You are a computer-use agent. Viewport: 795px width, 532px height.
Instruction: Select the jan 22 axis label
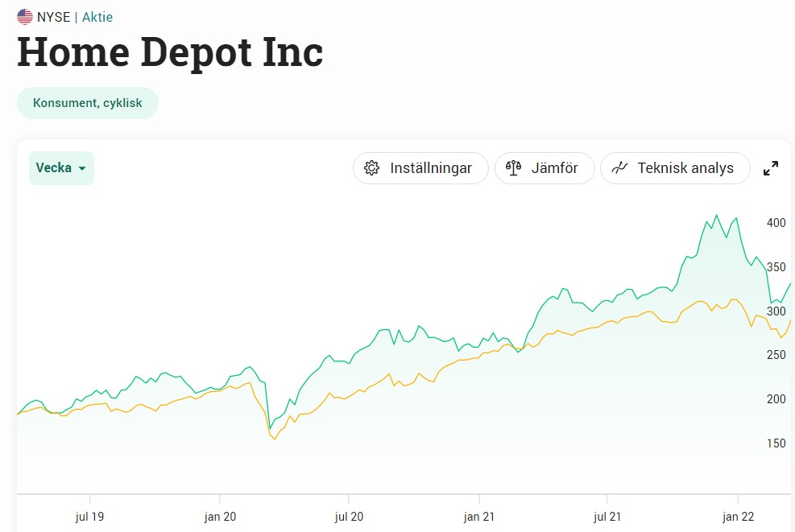(738, 516)
